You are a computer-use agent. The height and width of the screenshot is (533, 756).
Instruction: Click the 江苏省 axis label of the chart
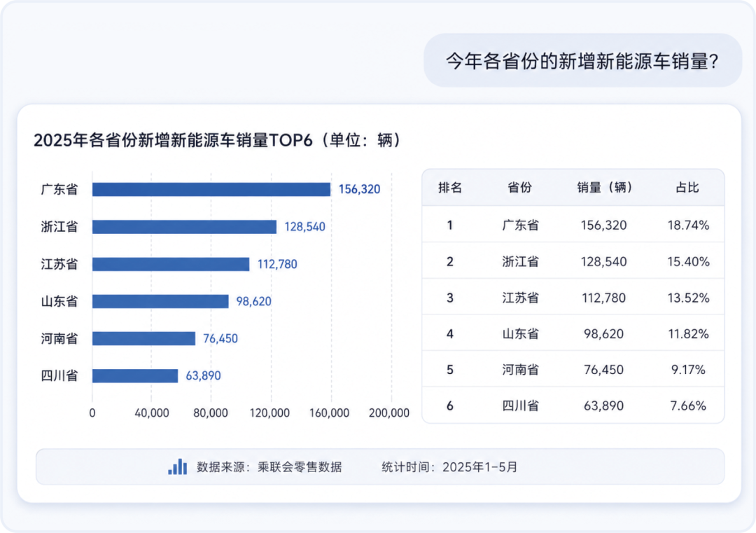[x=59, y=264]
